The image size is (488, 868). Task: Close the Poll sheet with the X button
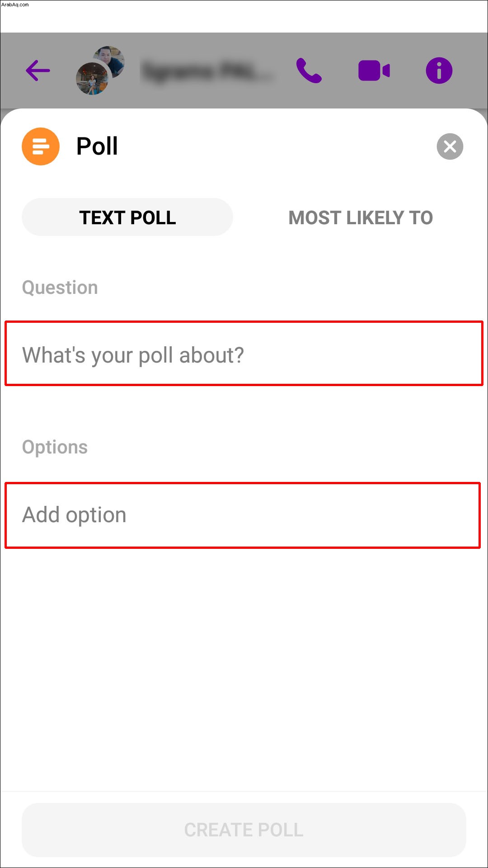450,146
